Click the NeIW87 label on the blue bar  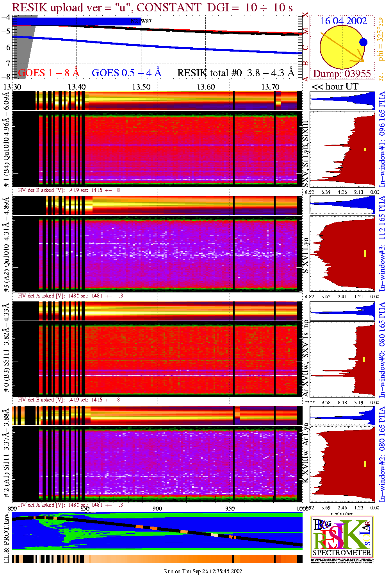click(x=141, y=22)
